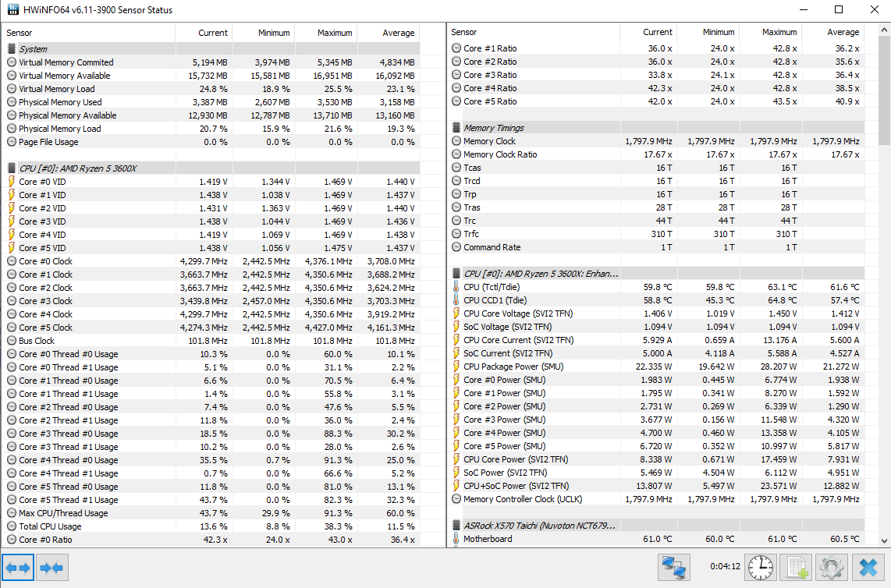Select the Trfc timing row
This screenshot has height=588, width=891.
656,234
